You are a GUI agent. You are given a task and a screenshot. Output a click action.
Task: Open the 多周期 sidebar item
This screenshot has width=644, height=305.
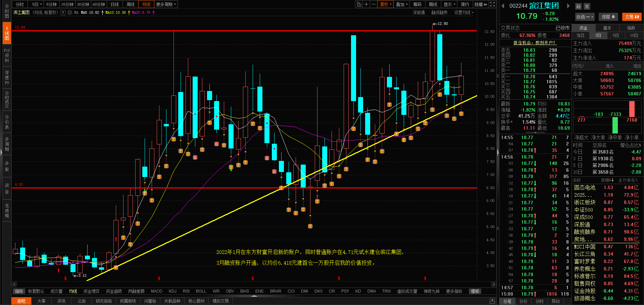[7, 144]
